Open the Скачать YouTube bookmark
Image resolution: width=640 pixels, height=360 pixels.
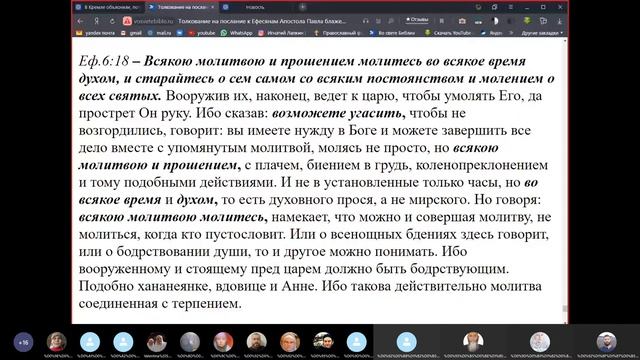click(x=448, y=33)
